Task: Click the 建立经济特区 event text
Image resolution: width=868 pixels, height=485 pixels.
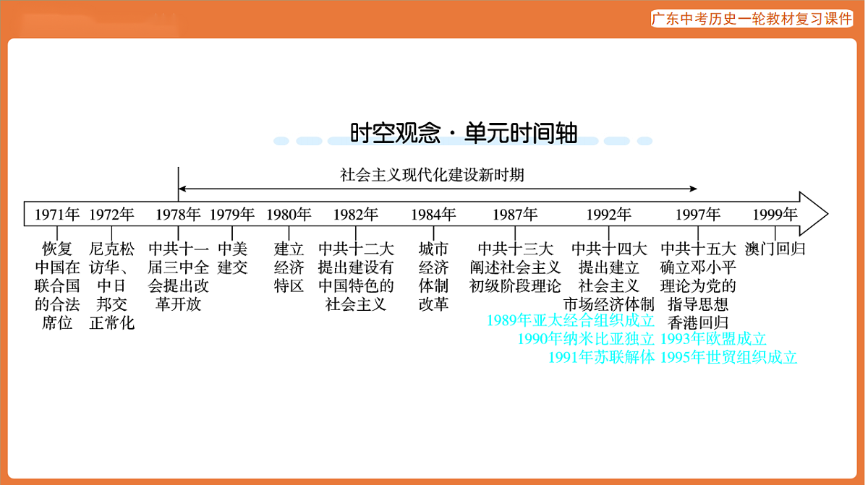Action: pos(289,267)
